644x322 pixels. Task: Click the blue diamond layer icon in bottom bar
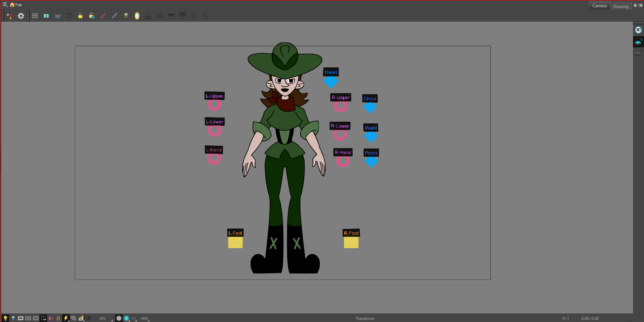(x=13, y=318)
